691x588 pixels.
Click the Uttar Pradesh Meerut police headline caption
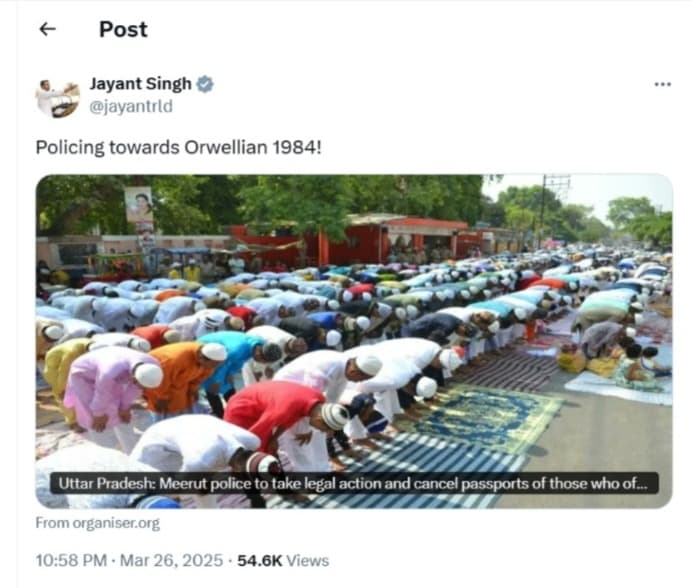pos(353,484)
